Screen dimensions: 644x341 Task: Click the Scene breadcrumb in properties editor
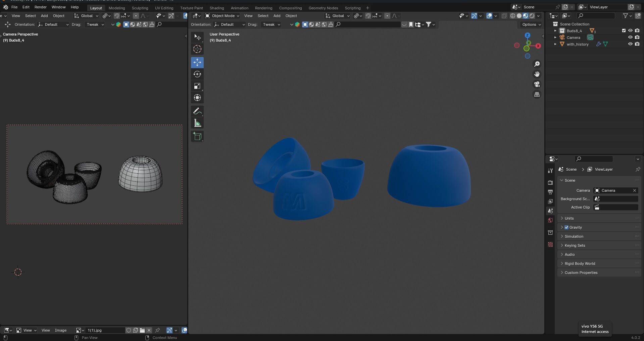pyautogui.click(x=568, y=169)
